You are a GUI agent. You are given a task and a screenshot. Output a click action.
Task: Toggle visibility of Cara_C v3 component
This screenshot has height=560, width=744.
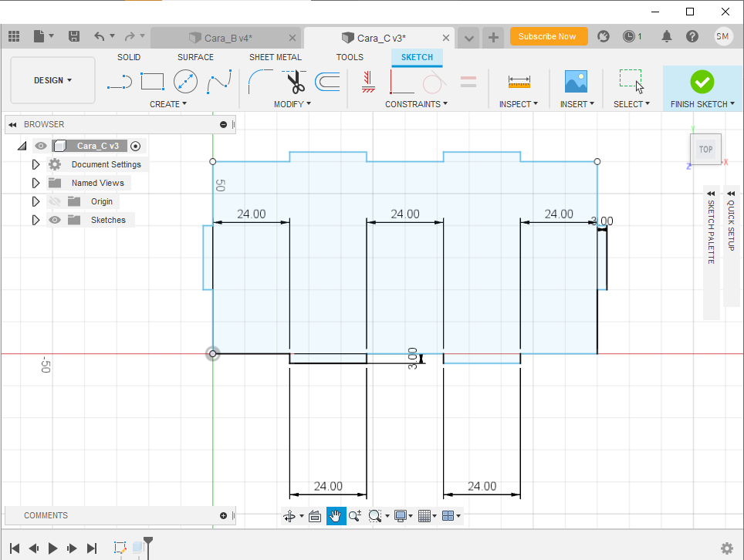click(x=41, y=146)
